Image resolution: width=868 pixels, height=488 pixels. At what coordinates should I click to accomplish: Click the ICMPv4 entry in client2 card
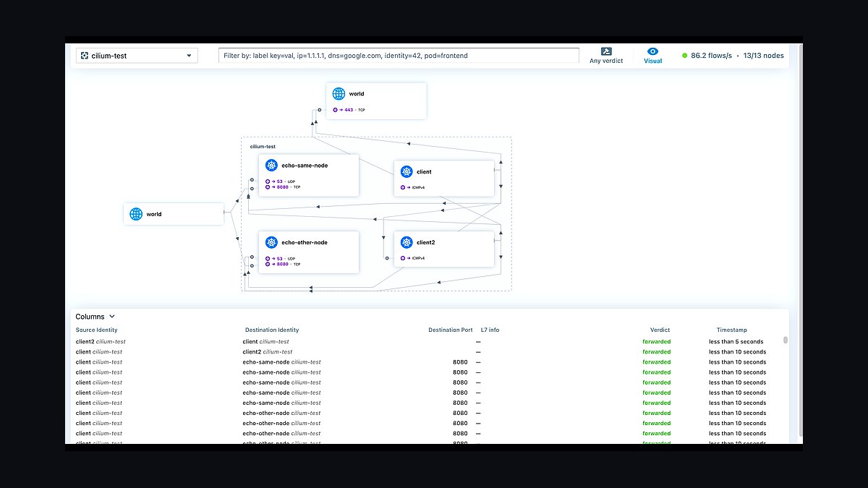point(412,258)
